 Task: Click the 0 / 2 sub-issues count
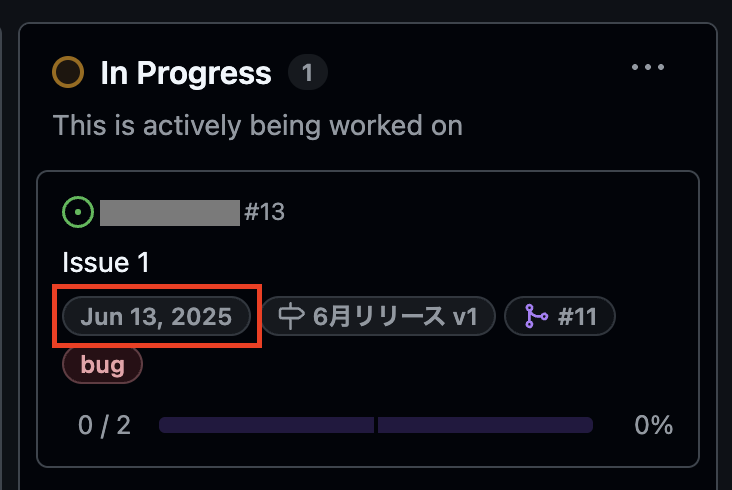pyautogui.click(x=105, y=425)
